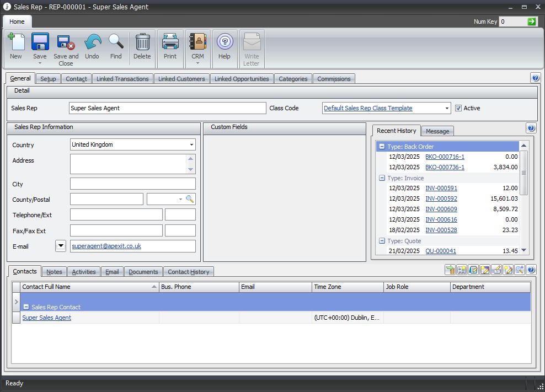Collapse the Type: Invoice history group

[382, 178]
